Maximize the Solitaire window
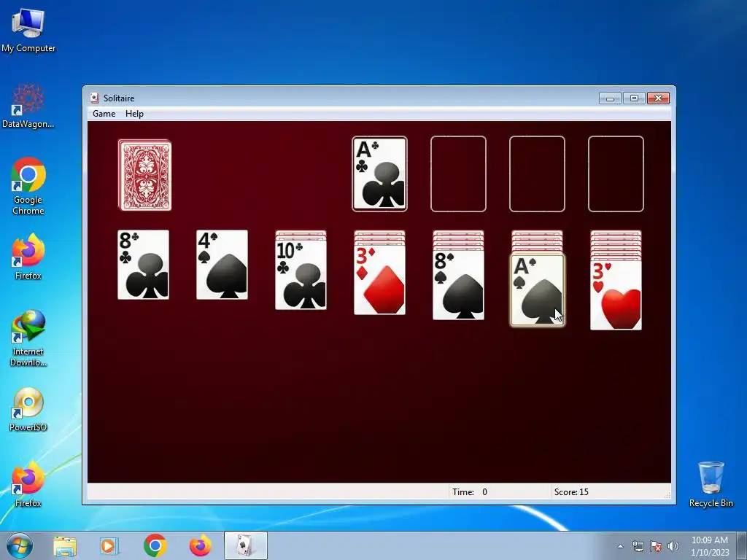The height and width of the screenshot is (560, 747). [x=634, y=98]
